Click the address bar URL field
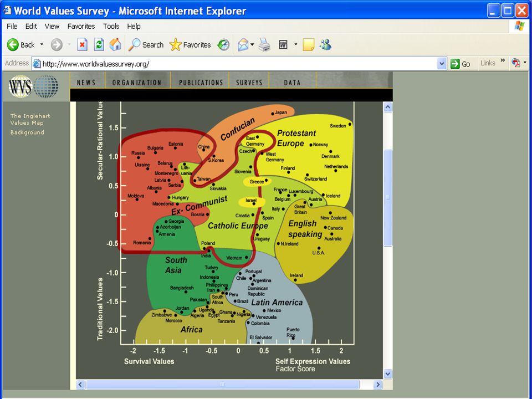 coord(239,64)
